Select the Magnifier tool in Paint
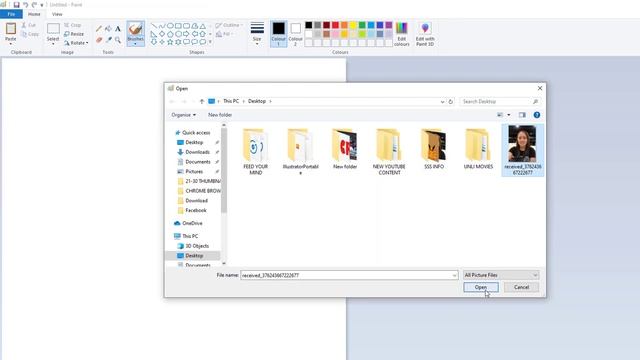This screenshot has width=640, height=360. point(118,40)
